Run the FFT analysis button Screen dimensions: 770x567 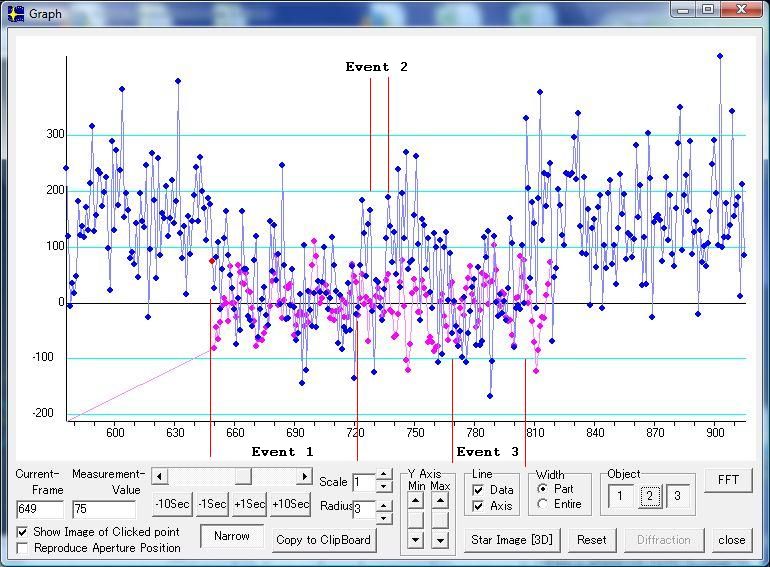point(728,480)
